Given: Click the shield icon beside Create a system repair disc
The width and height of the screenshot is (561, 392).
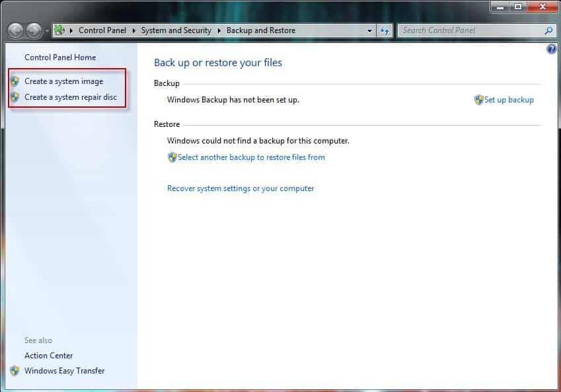Looking at the screenshot, I should (15, 97).
